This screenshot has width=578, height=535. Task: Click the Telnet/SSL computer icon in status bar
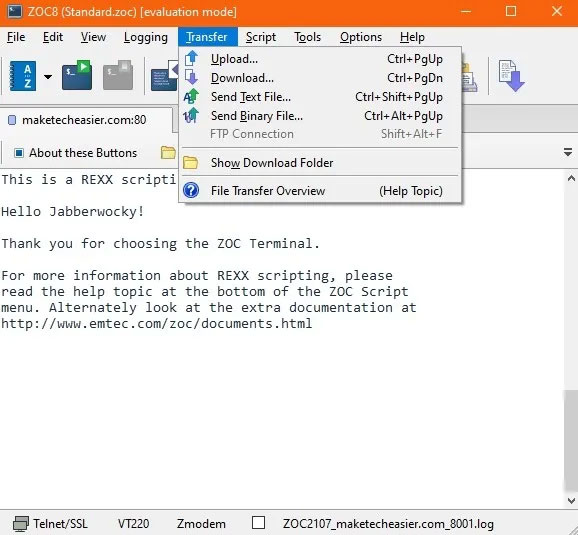tap(21, 524)
